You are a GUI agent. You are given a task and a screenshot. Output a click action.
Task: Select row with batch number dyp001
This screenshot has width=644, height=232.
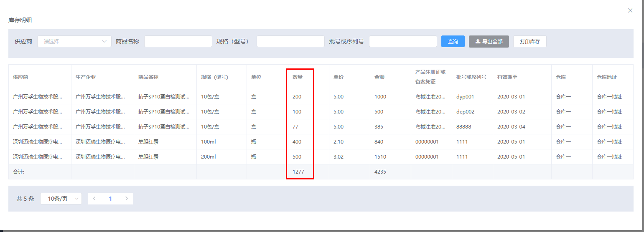(x=465, y=97)
